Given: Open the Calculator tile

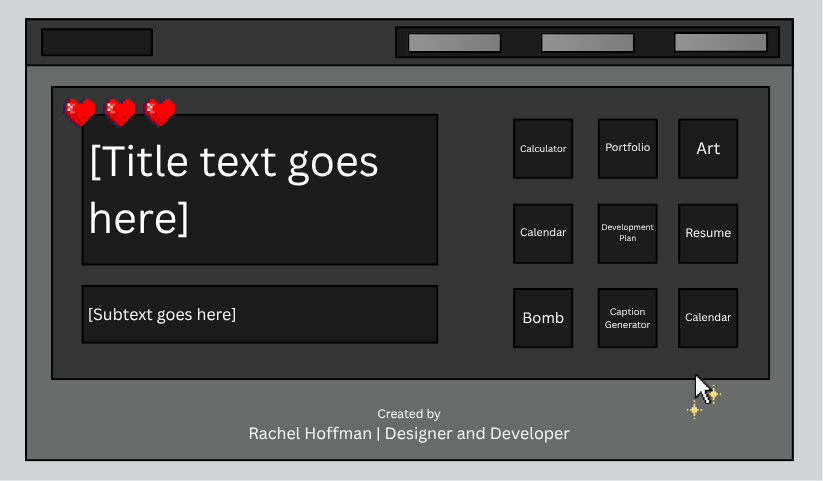Looking at the screenshot, I should [x=543, y=149].
